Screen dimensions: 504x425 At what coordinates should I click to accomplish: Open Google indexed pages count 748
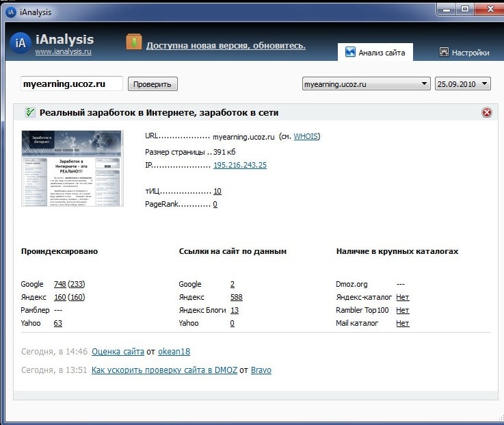tap(59, 284)
